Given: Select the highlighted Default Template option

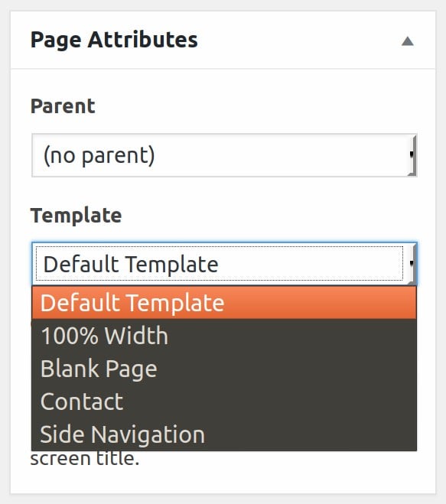Looking at the screenshot, I should tap(224, 302).
